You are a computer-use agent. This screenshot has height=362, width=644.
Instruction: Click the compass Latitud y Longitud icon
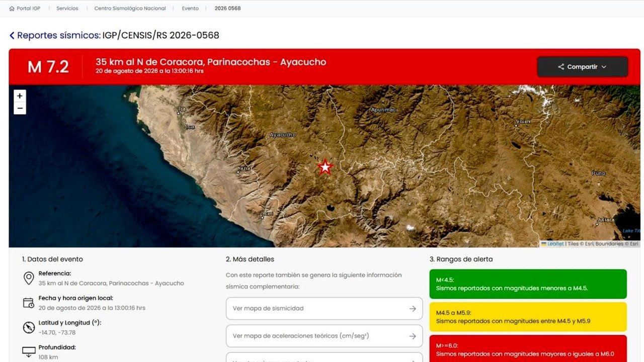(29, 327)
